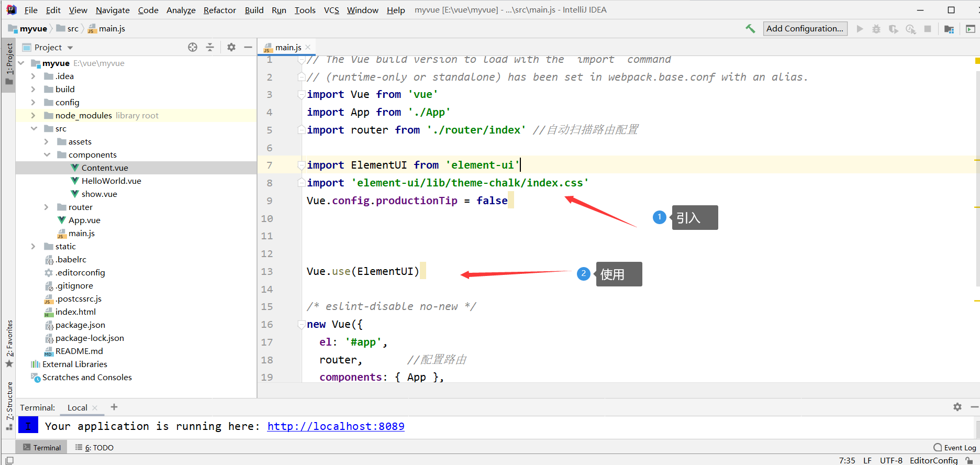980x465 pixels.
Task: Open package.json file
Action: 80,325
